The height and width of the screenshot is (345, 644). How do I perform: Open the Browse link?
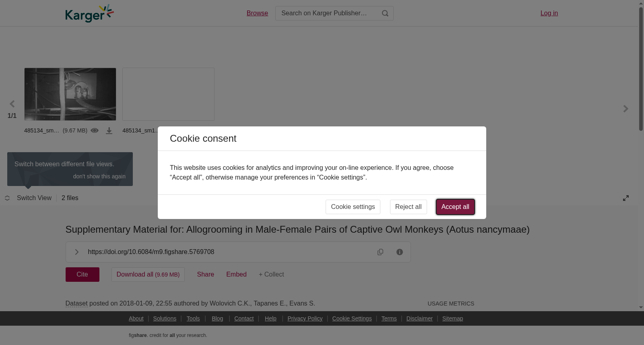(257, 13)
